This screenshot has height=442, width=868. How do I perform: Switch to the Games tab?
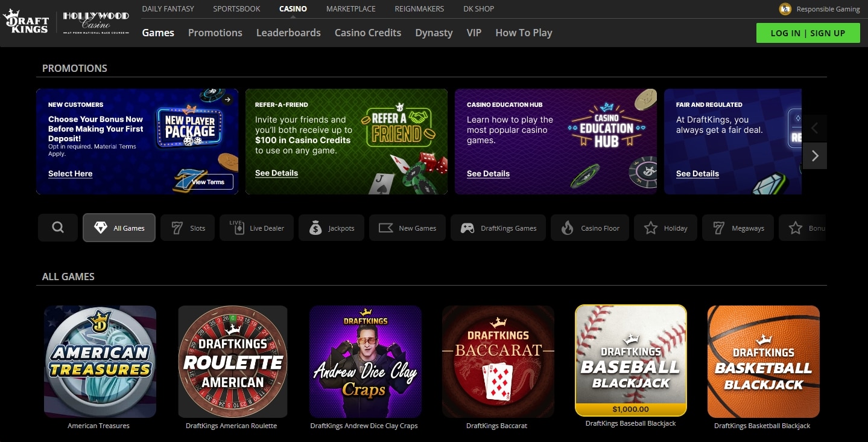pyautogui.click(x=158, y=33)
